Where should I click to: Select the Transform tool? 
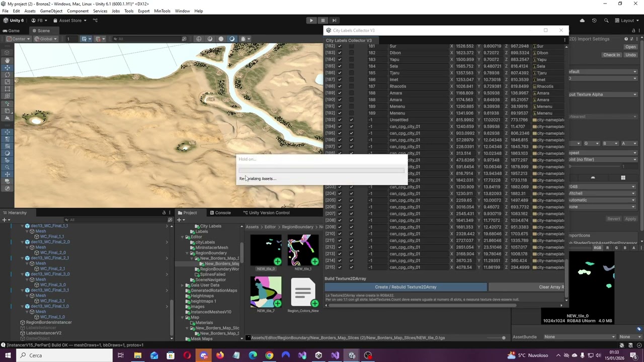point(7,96)
